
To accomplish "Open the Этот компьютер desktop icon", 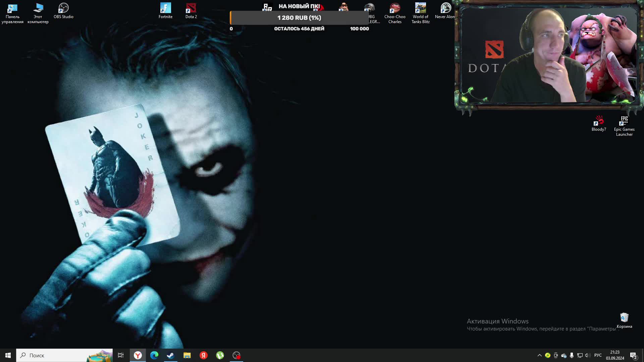I will 38,13.
